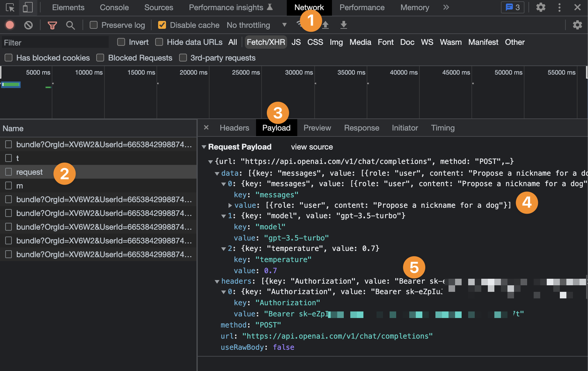Export the network log as HAR
Screen dimensions: 588x371
343,25
